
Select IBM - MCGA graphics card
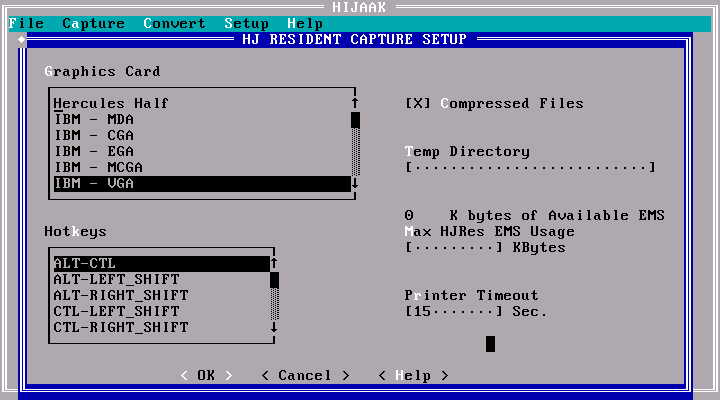pyautogui.click(x=202, y=168)
